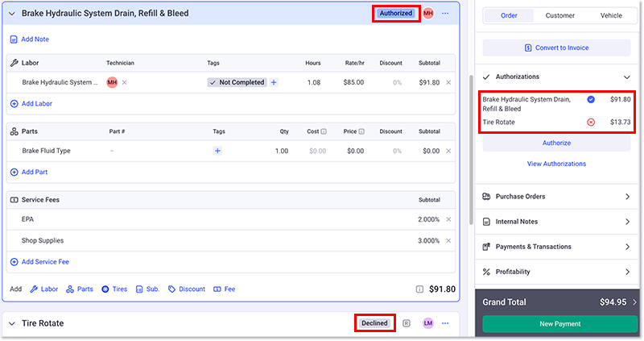This screenshot has width=644, height=341.
Task: Add Parts from the bottom add bar
Action: click(80, 289)
